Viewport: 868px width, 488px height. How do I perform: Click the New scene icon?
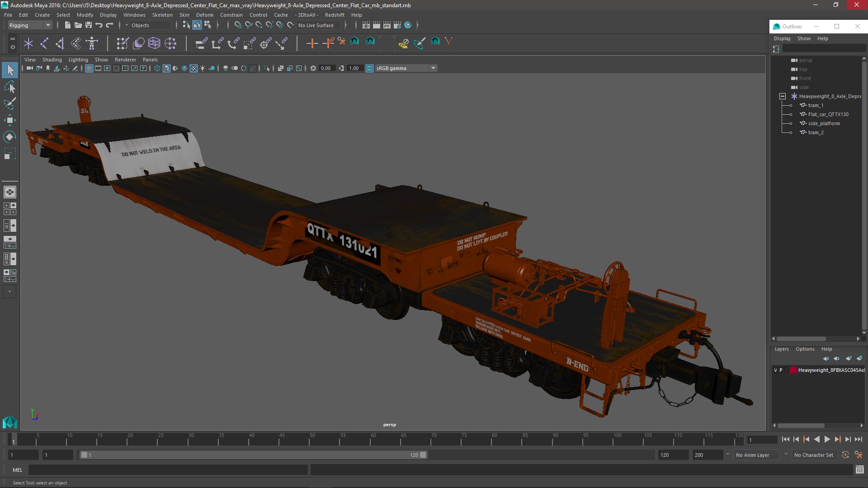pyautogui.click(x=67, y=25)
